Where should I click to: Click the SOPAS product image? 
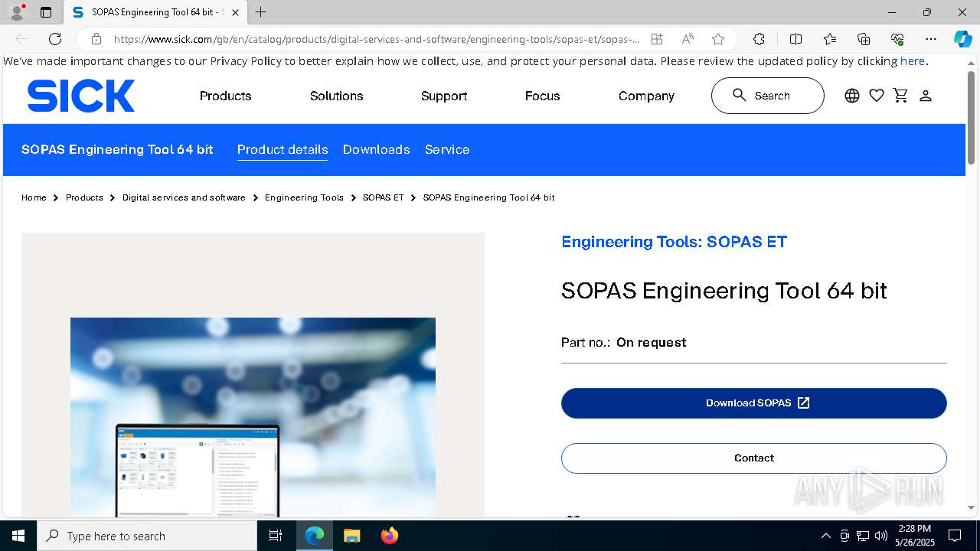click(253, 417)
